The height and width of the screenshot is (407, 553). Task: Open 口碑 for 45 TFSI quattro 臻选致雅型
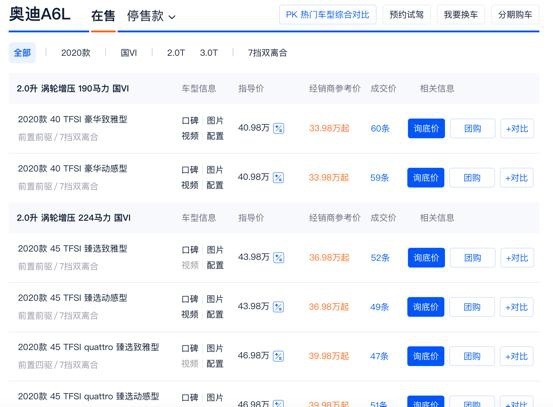click(190, 348)
